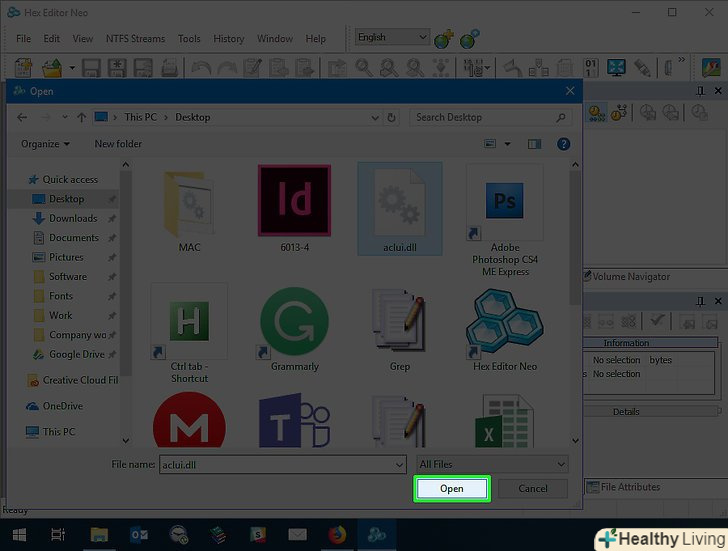The width and height of the screenshot is (728, 551).
Task: Open Task View on the taskbar
Action: [58, 535]
